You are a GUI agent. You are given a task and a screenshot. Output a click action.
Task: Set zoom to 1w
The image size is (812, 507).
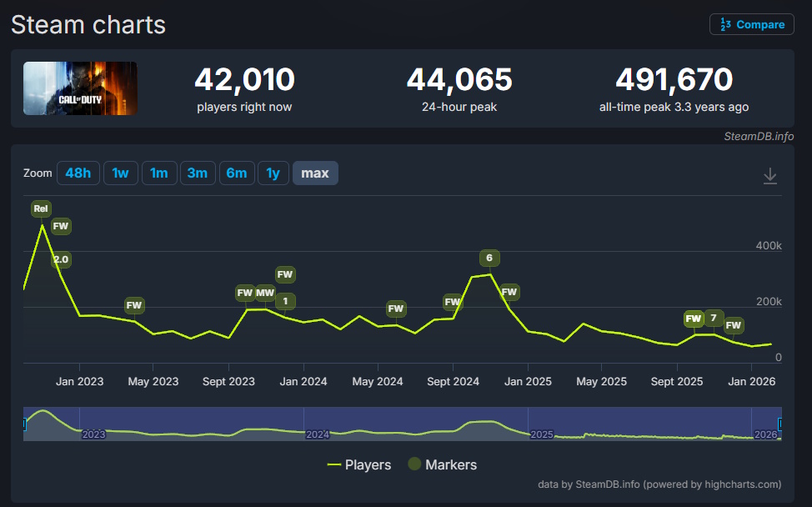point(121,173)
